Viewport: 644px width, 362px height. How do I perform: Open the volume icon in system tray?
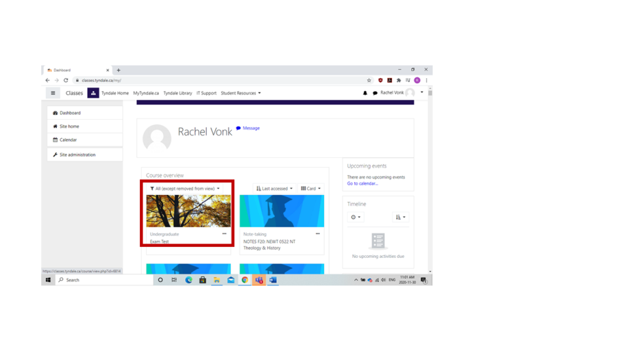383,280
